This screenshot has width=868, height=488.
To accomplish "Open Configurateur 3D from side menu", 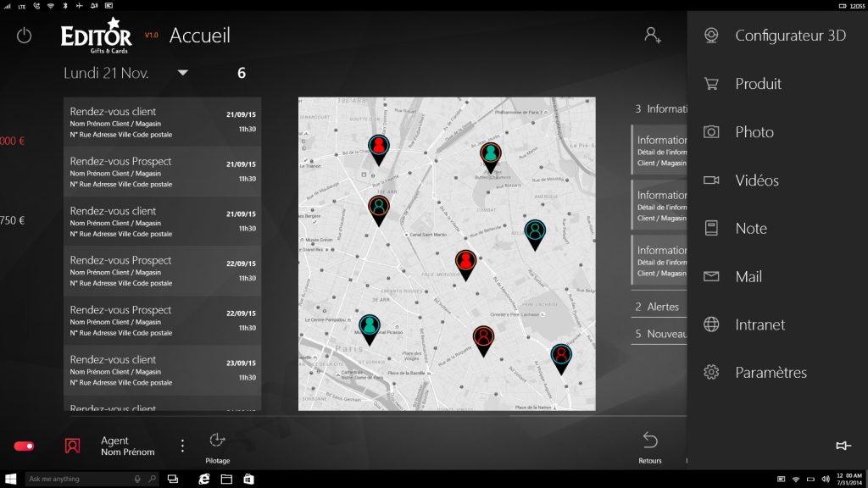I will (x=789, y=36).
